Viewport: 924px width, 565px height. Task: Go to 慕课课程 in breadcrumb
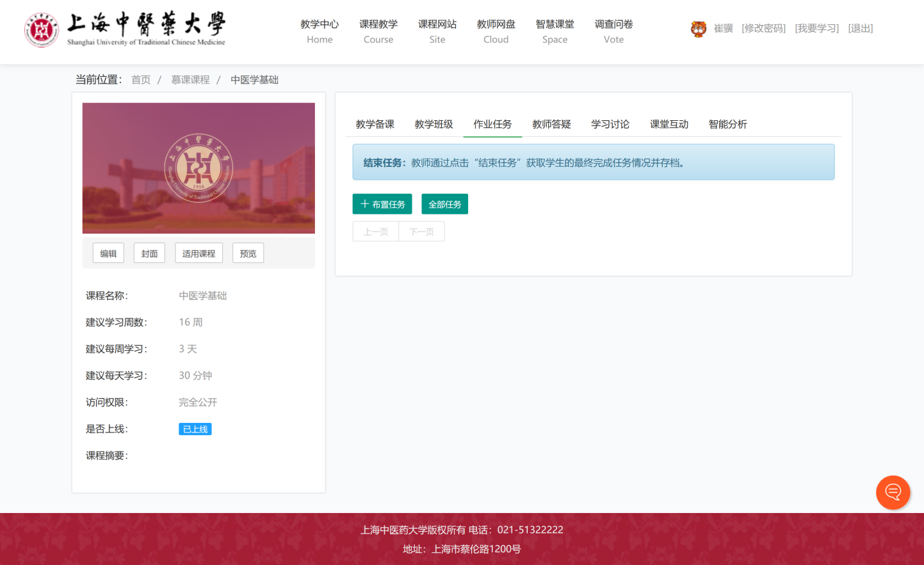(190, 80)
